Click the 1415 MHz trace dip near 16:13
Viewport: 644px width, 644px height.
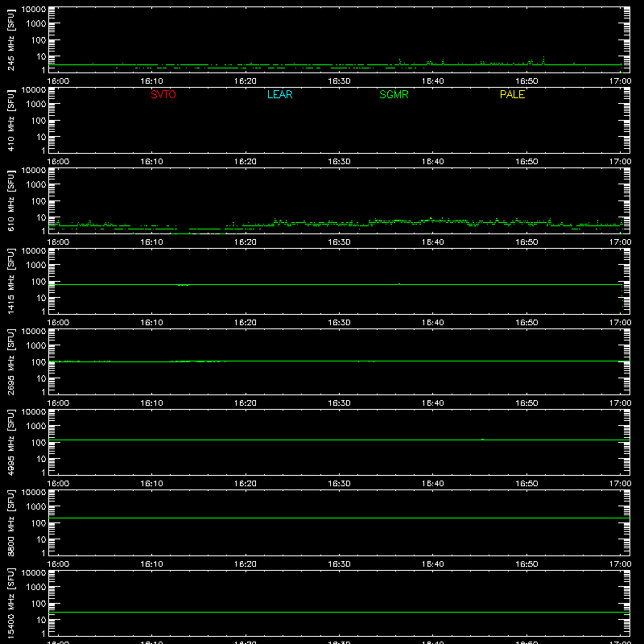(x=184, y=285)
